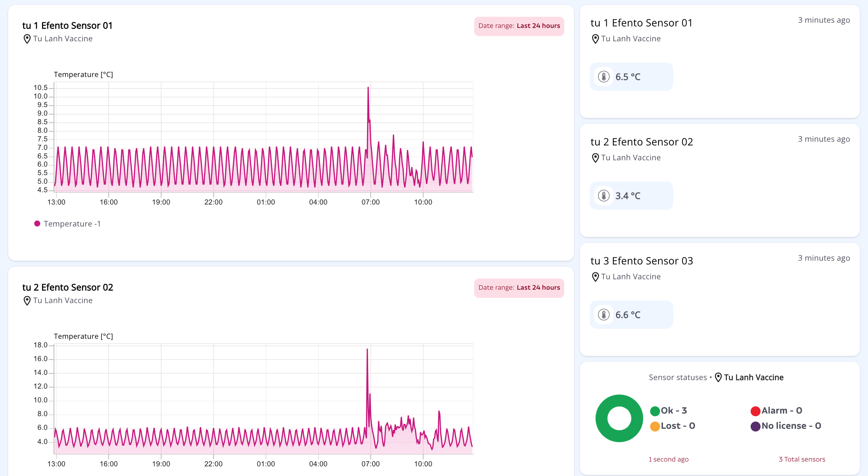Open tu 3 Efento Sensor 03 card title
The height and width of the screenshot is (476, 868).
pyautogui.click(x=642, y=261)
